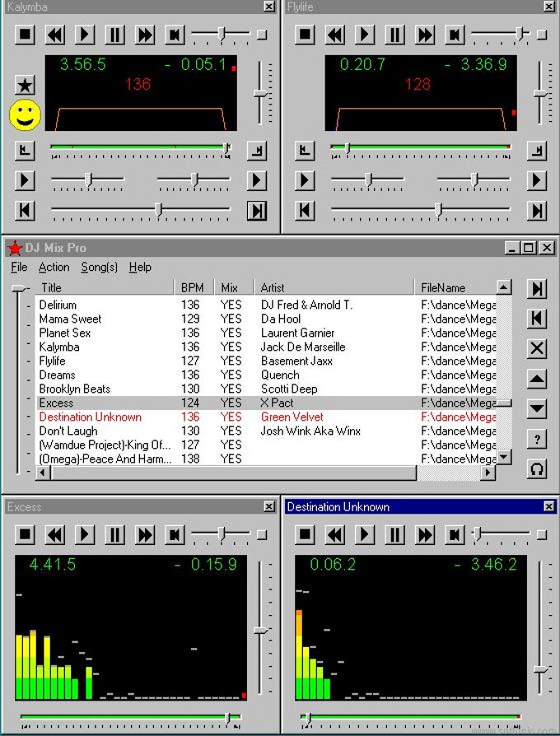The width and height of the screenshot is (560, 736).
Task: Pause the Kalymba player
Action: pyautogui.click(x=115, y=35)
